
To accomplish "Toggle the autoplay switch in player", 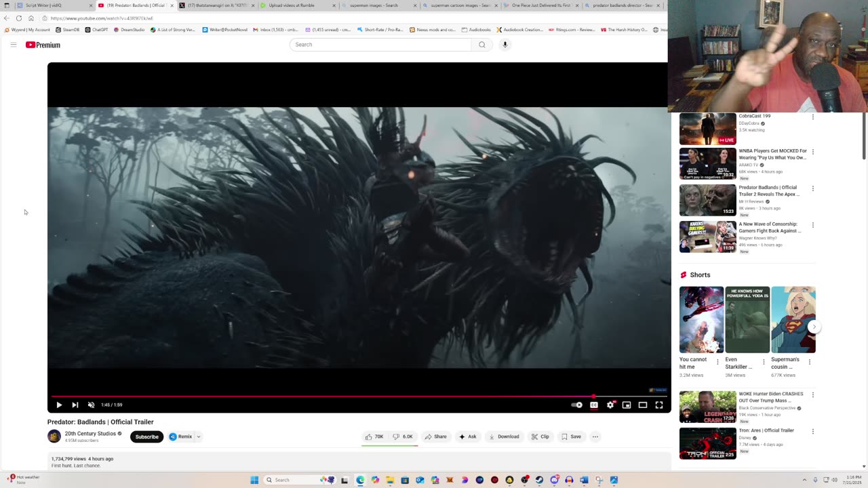I will coord(576,405).
